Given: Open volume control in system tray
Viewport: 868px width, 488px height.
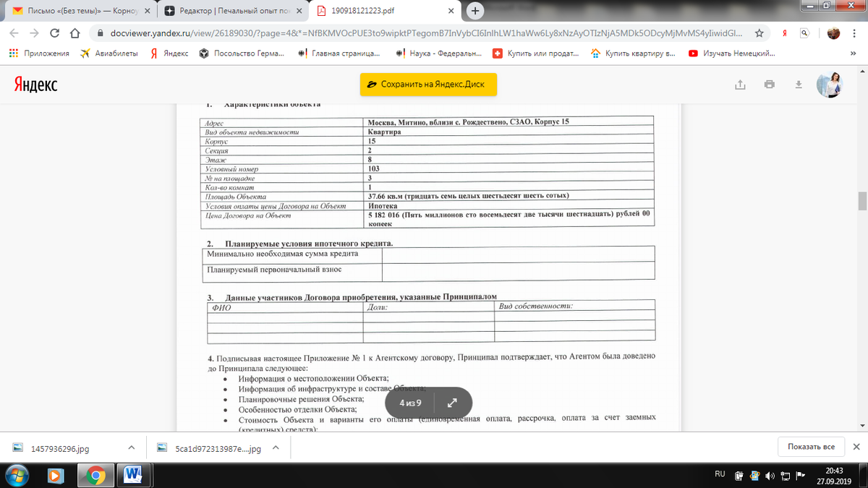Looking at the screenshot, I should pyautogui.click(x=769, y=475).
